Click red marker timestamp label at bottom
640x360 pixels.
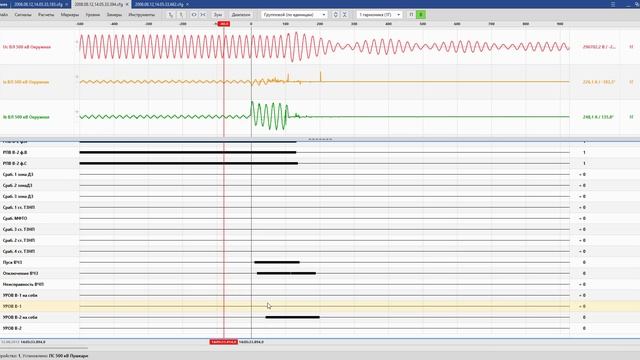[224, 342]
